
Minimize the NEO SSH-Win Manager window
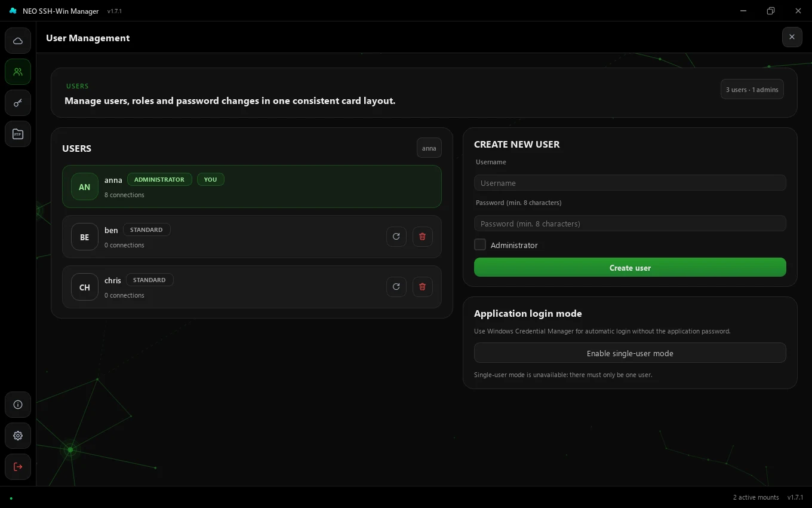743,11
